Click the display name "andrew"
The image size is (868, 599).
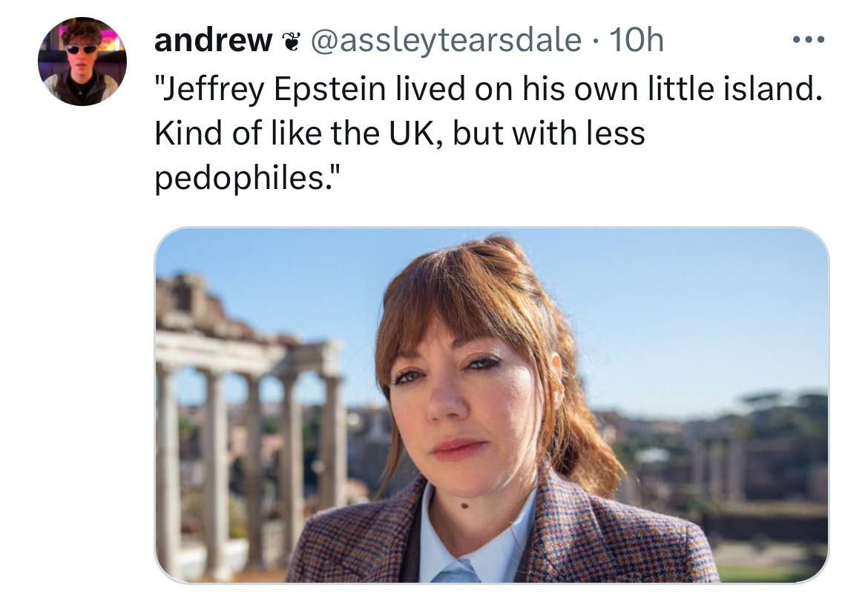tap(211, 41)
